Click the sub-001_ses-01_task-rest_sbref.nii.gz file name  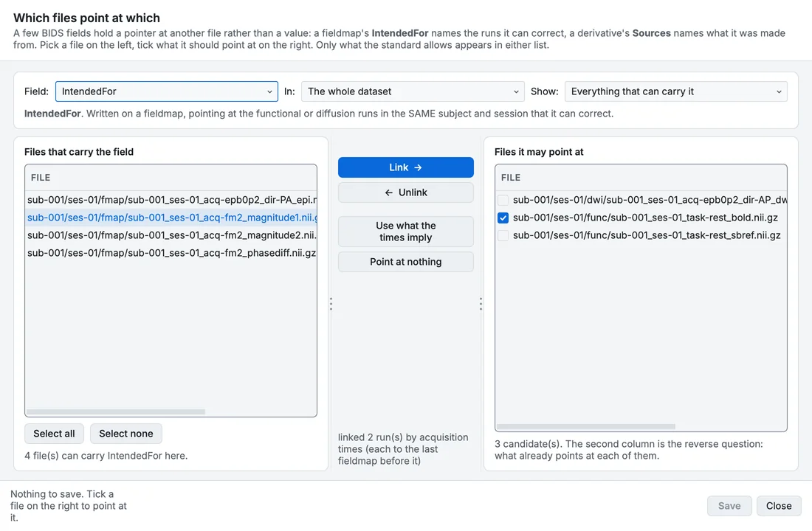647,235
